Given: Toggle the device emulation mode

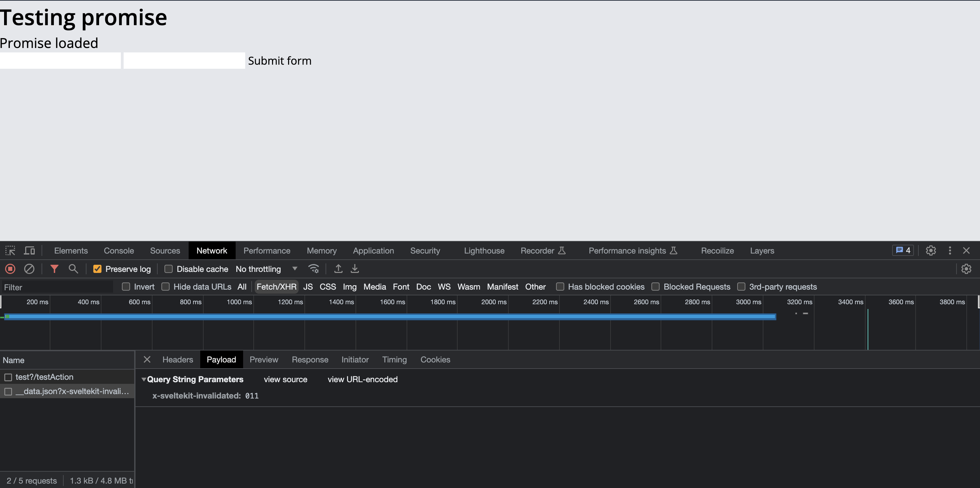Looking at the screenshot, I should click(29, 250).
